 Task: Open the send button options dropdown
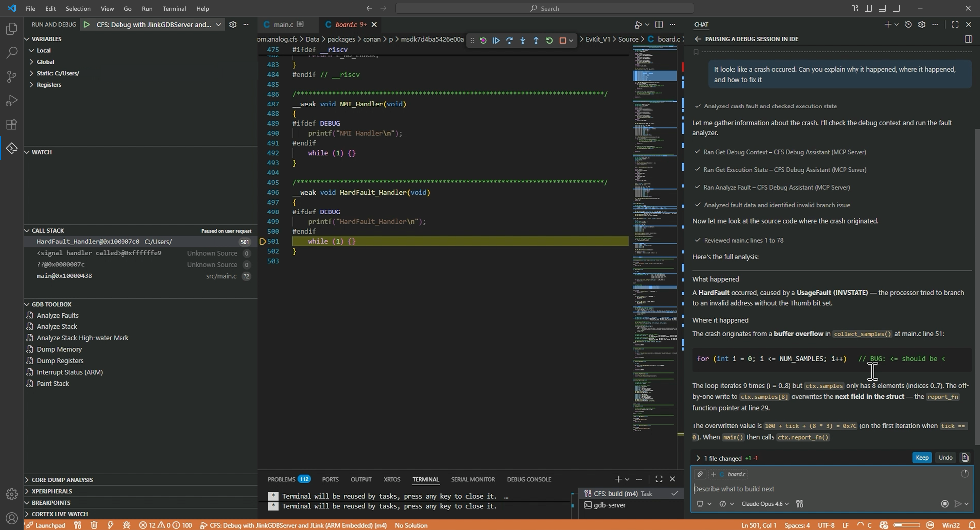point(967,504)
